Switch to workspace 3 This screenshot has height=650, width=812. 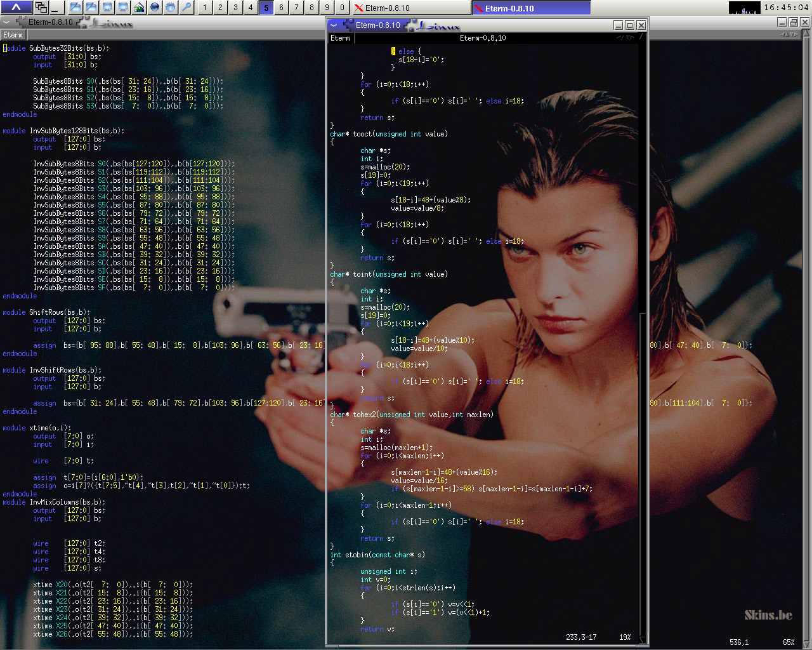click(x=235, y=8)
